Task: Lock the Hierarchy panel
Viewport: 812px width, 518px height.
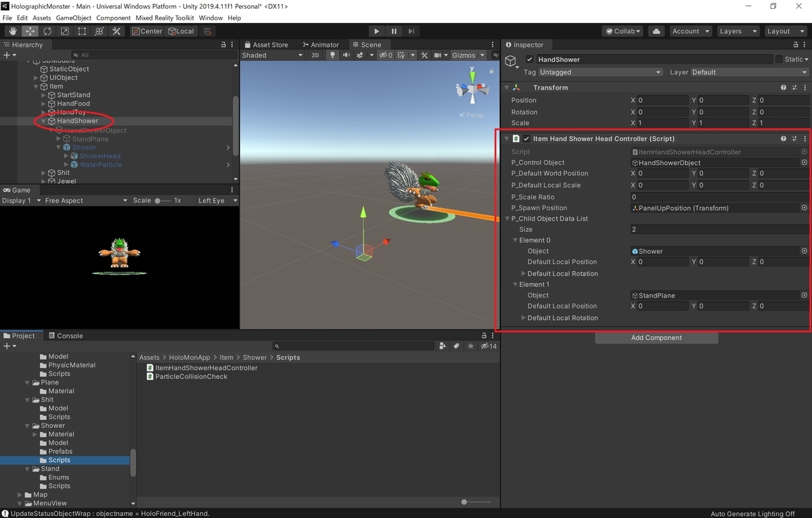Action: tap(224, 45)
